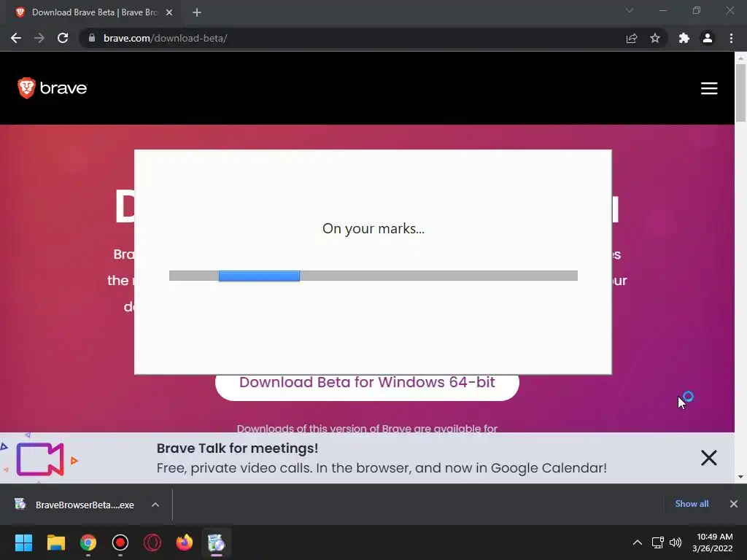Launch File Explorer from the taskbar
Screen dimensions: 747x560
click(x=55, y=542)
